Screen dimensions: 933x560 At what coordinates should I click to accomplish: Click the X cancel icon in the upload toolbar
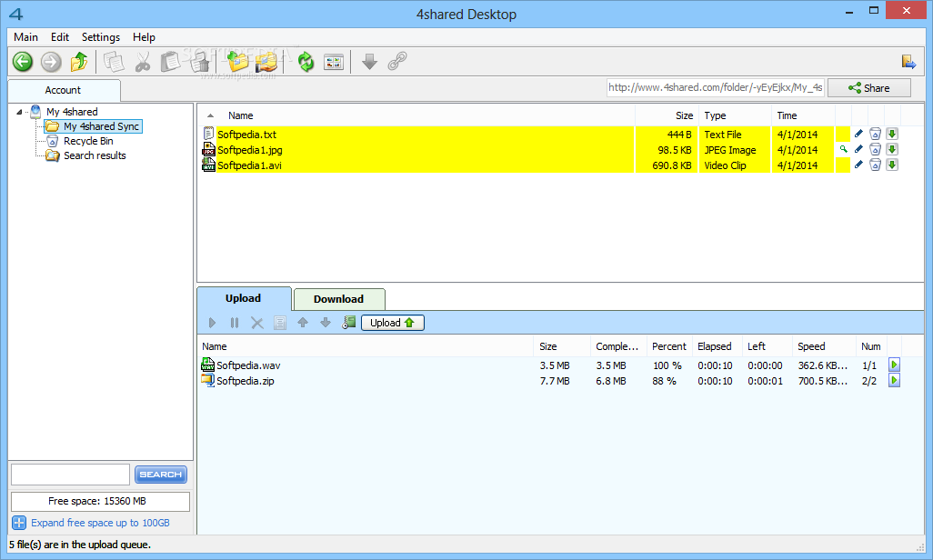pyautogui.click(x=257, y=323)
